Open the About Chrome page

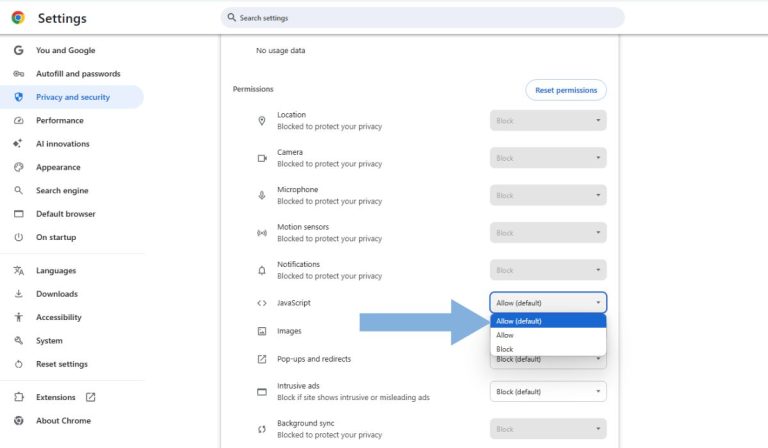(x=63, y=420)
